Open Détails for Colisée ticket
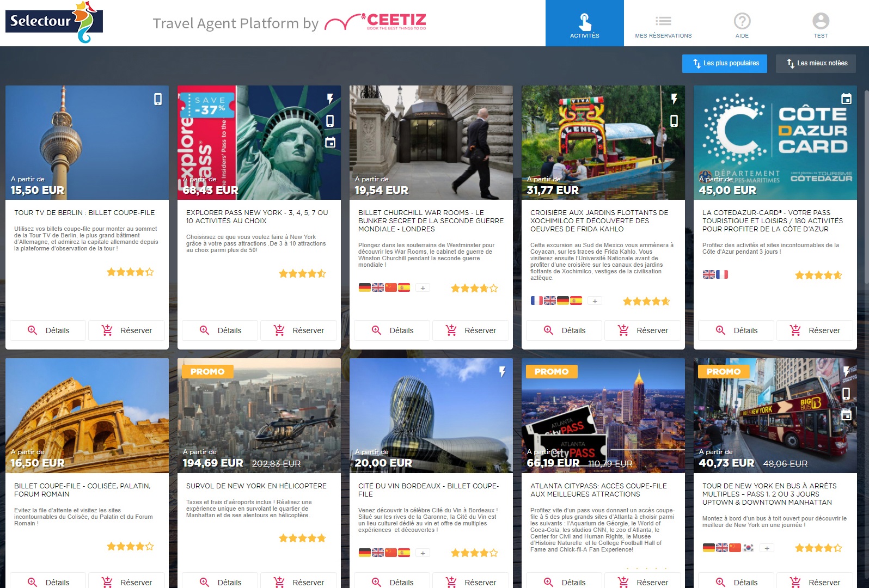Viewport: 869px width, 588px height. coord(47,580)
